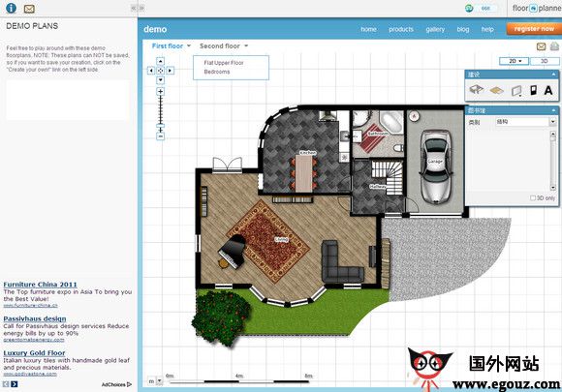Select the text label A tool
This screenshot has height=392, width=562.
pos(548,90)
